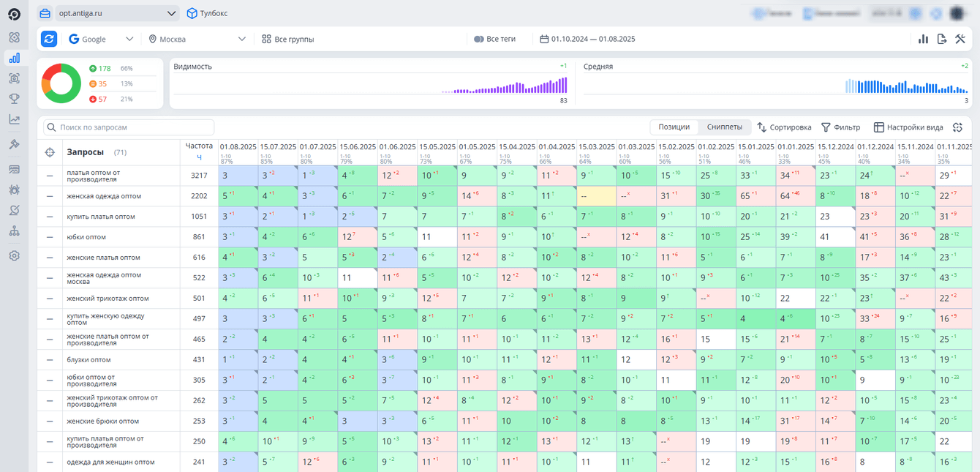Viewport: 980px width, 472px height.
Task: Click the Тулбокс link
Action: pos(214,13)
